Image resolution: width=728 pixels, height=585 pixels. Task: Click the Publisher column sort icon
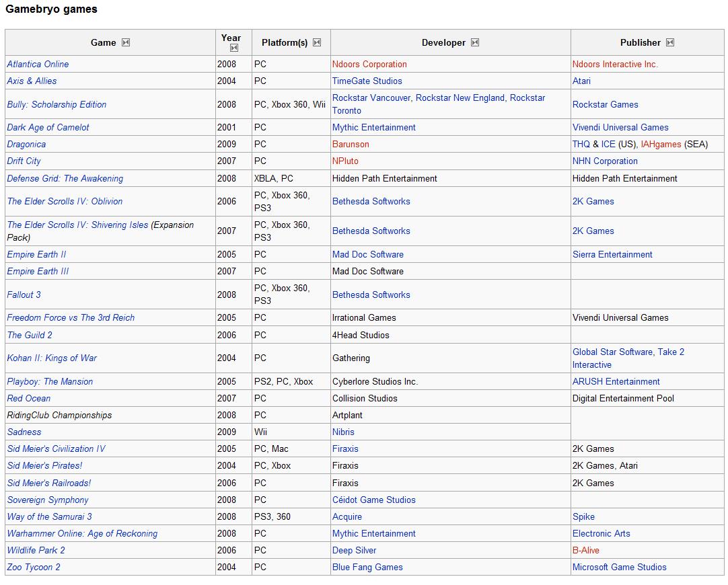click(x=670, y=42)
